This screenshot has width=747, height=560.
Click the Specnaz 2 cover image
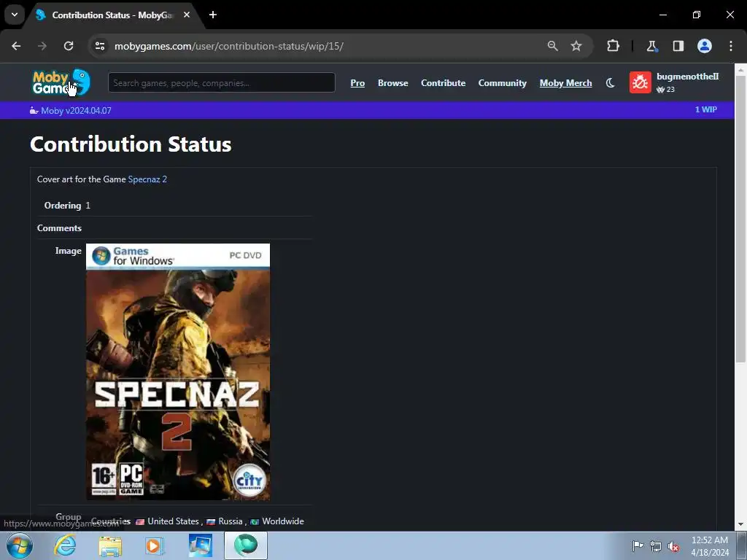(x=178, y=372)
